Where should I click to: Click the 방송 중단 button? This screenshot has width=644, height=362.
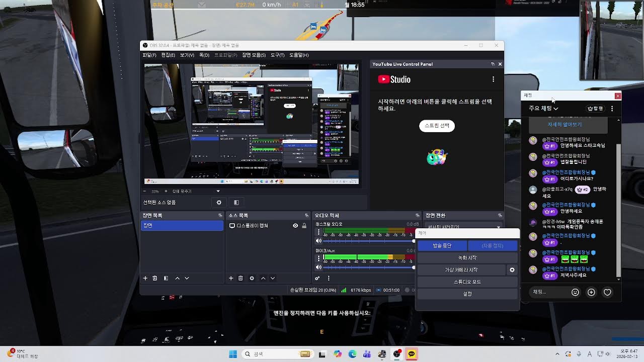pos(442,245)
